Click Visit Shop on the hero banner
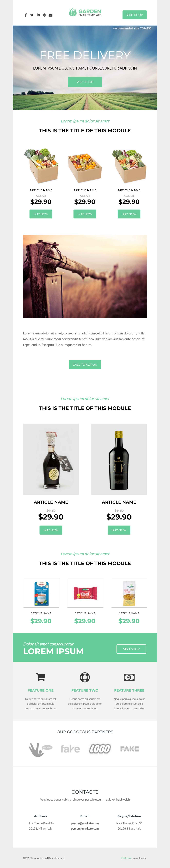Screen dimensions: 170x868 coord(85,82)
